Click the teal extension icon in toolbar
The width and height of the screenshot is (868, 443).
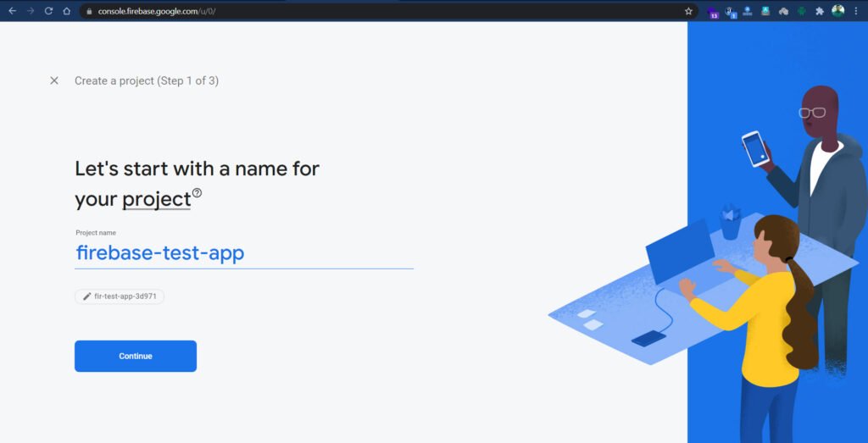coord(765,11)
